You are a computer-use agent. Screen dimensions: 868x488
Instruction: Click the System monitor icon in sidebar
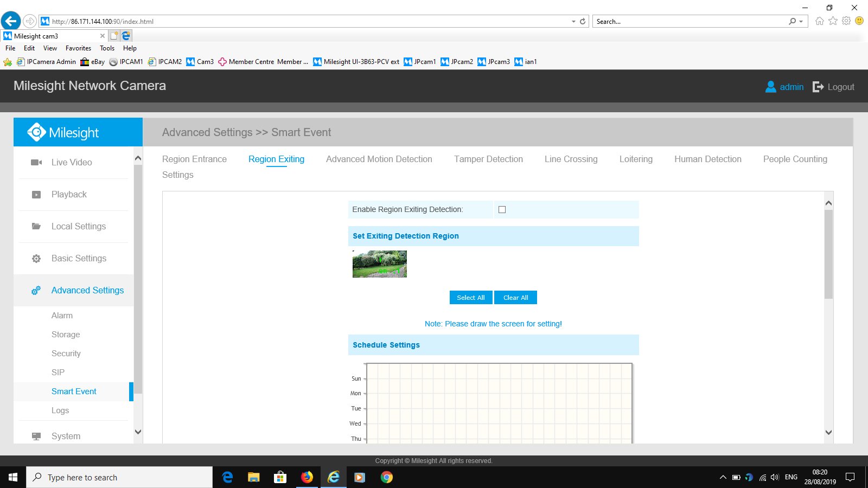(36, 436)
